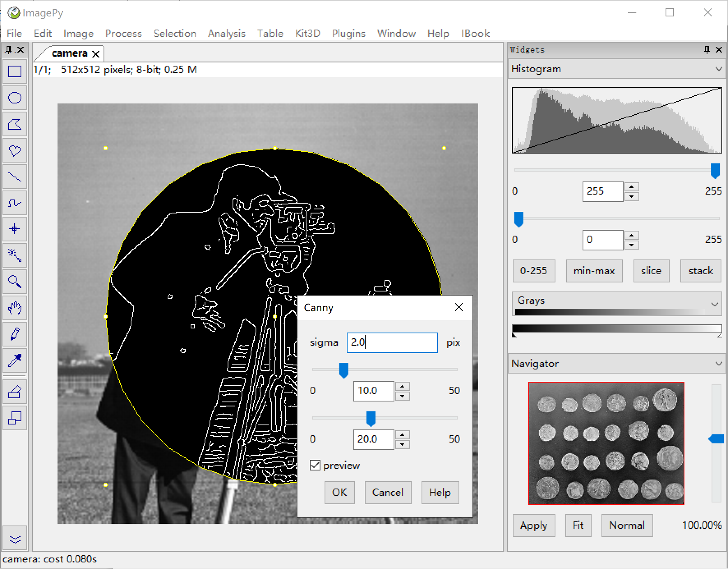Select the magnifier zoom tool
This screenshot has width=728, height=569.
15,282
